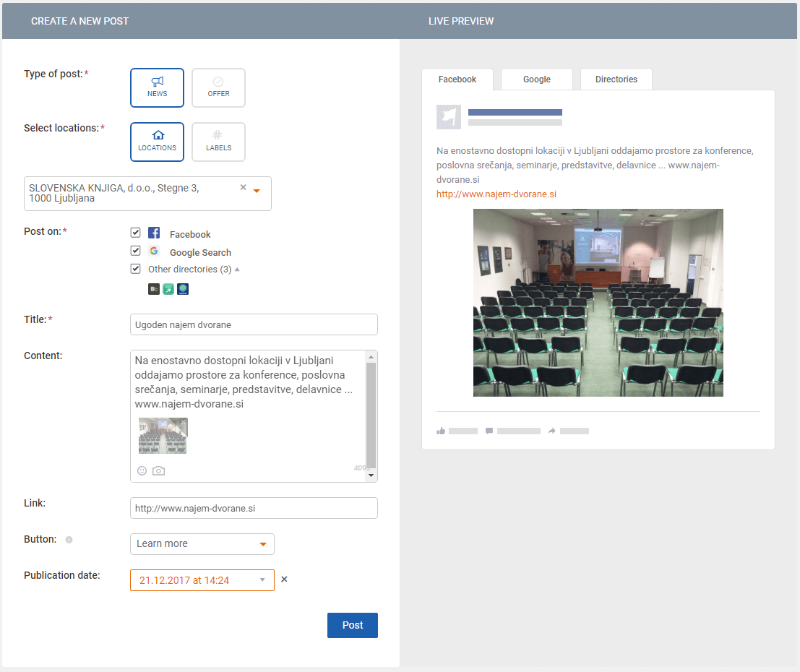Click the Title field 'Ugoden najem dvorane'

point(254,324)
